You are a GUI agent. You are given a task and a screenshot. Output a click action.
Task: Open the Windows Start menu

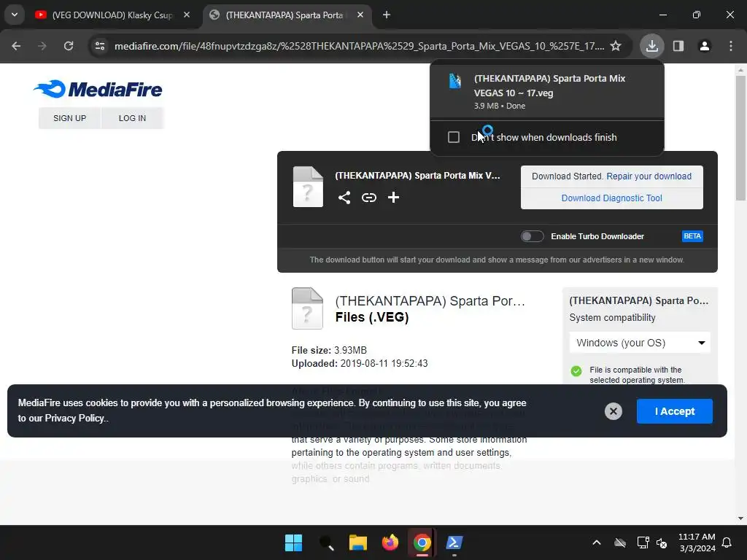[293, 542]
